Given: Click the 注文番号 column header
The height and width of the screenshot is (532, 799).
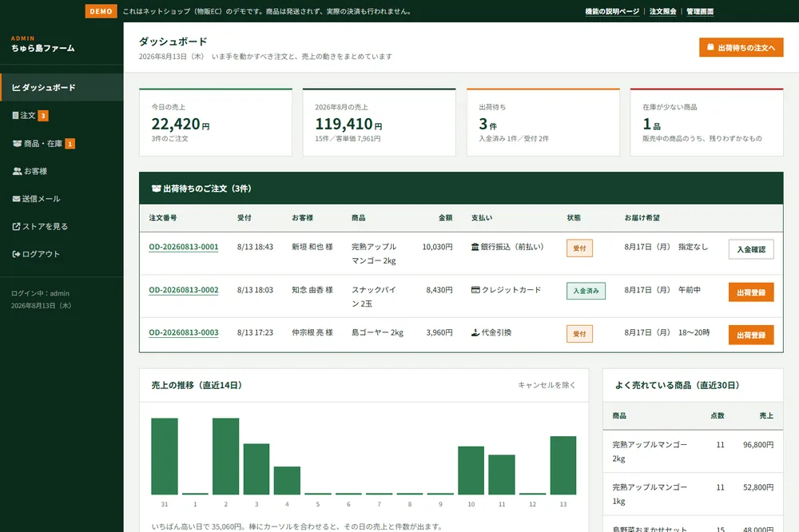Looking at the screenshot, I should click(x=163, y=217).
